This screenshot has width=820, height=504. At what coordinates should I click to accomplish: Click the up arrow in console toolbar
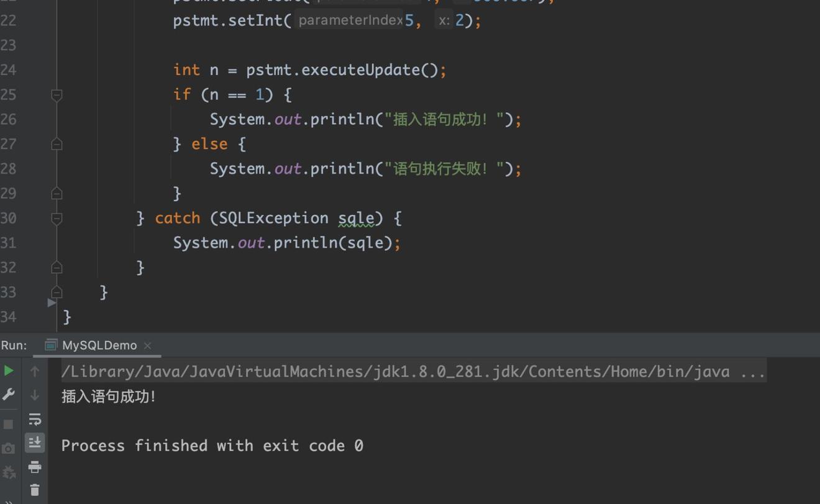(35, 371)
